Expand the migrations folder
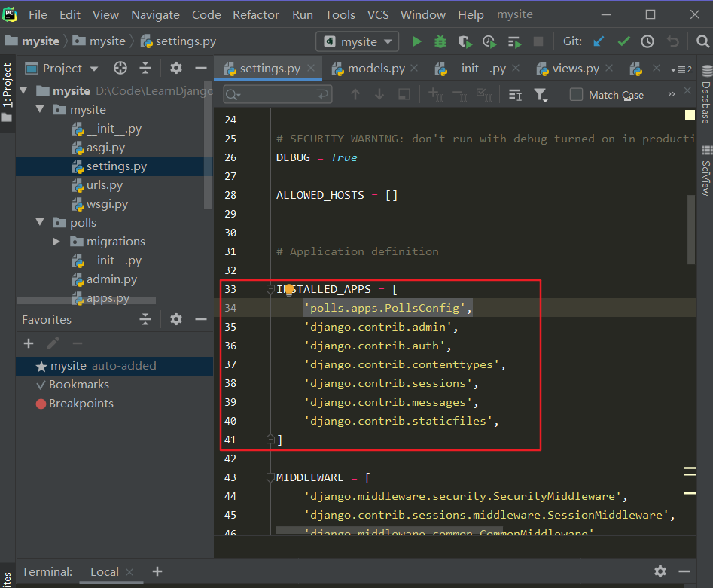The height and width of the screenshot is (588, 713). [56, 242]
